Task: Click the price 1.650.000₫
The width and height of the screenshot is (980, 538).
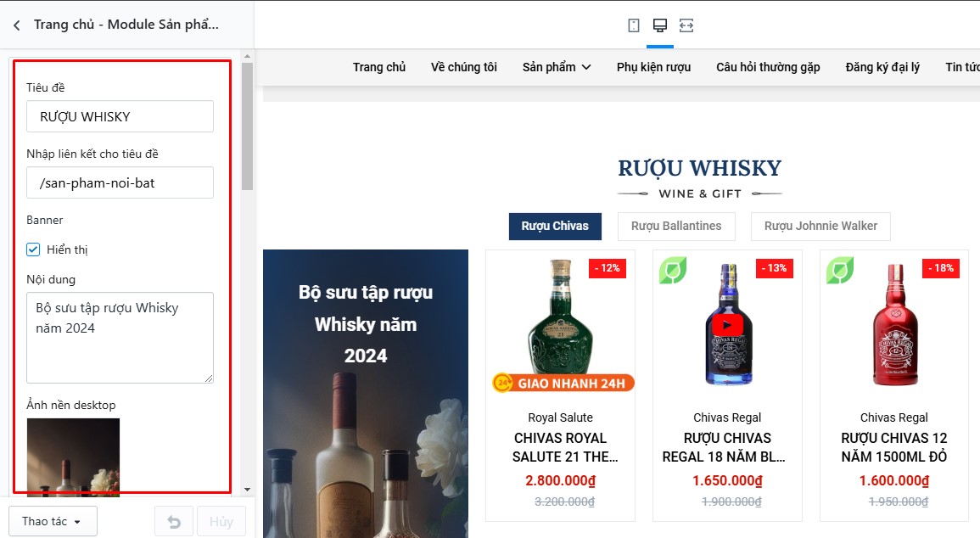Action: coord(727,480)
